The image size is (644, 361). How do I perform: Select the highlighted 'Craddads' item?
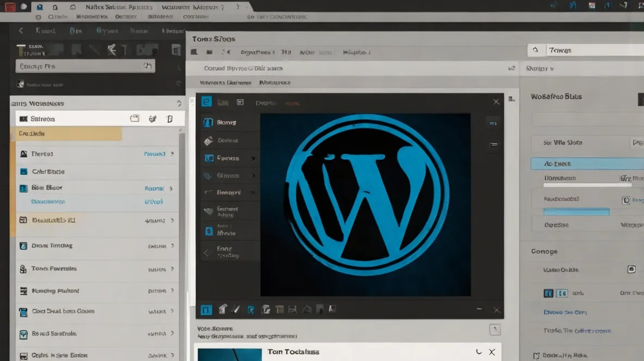68,134
